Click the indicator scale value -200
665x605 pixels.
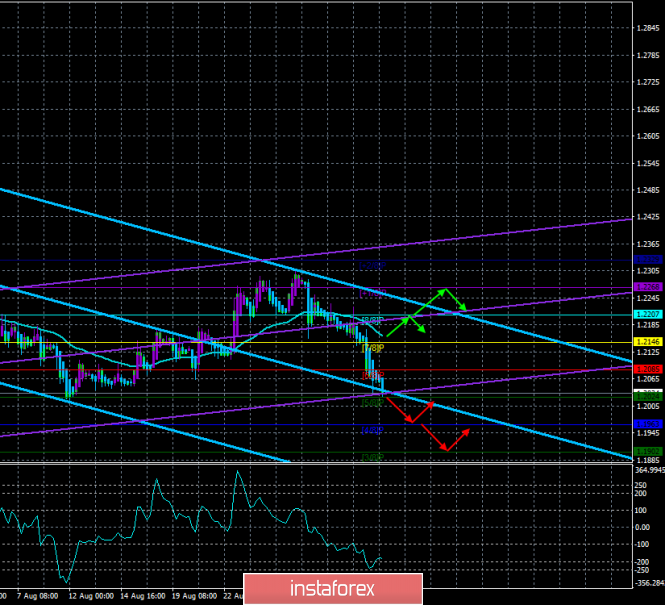point(642,562)
